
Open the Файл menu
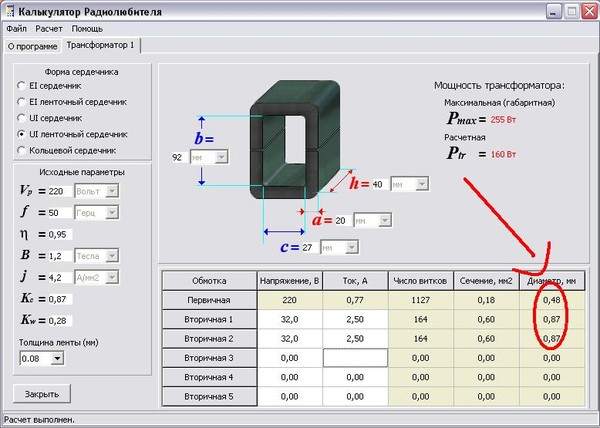coord(16,29)
